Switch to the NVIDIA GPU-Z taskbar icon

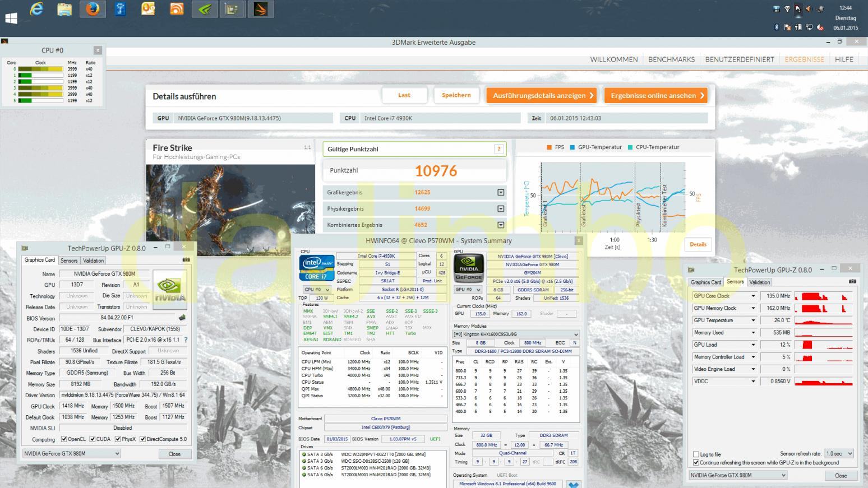point(205,9)
